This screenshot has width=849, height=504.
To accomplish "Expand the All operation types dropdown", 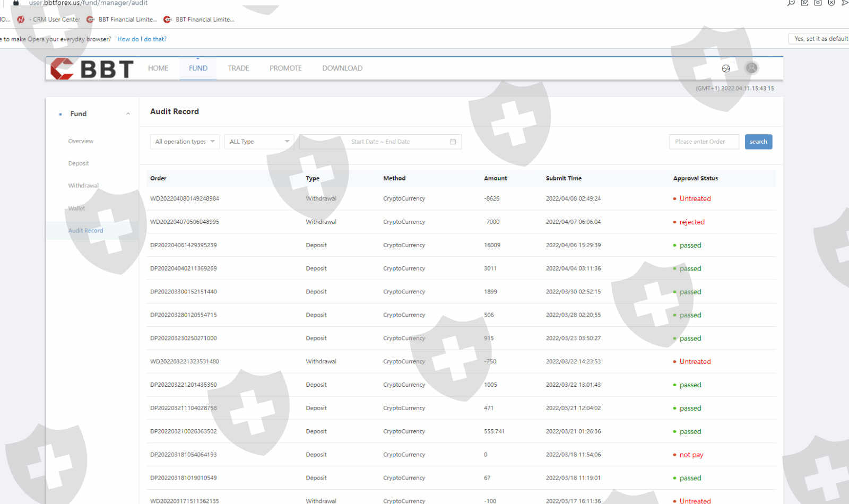I will tap(185, 142).
